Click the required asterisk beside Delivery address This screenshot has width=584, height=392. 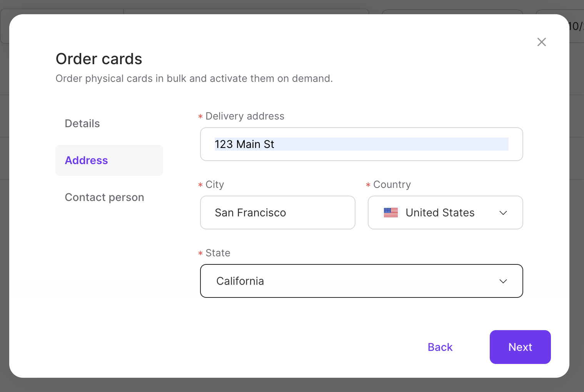click(200, 116)
